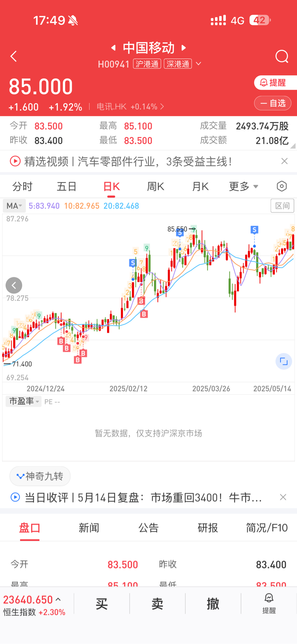The image size is (297, 644).
Task: Open search with magnifier icon
Action: tap(282, 56)
